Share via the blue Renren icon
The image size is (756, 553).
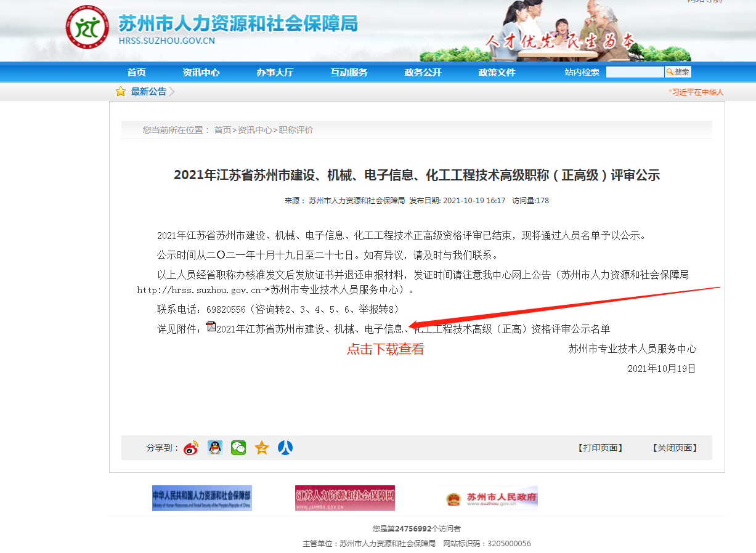tap(285, 448)
